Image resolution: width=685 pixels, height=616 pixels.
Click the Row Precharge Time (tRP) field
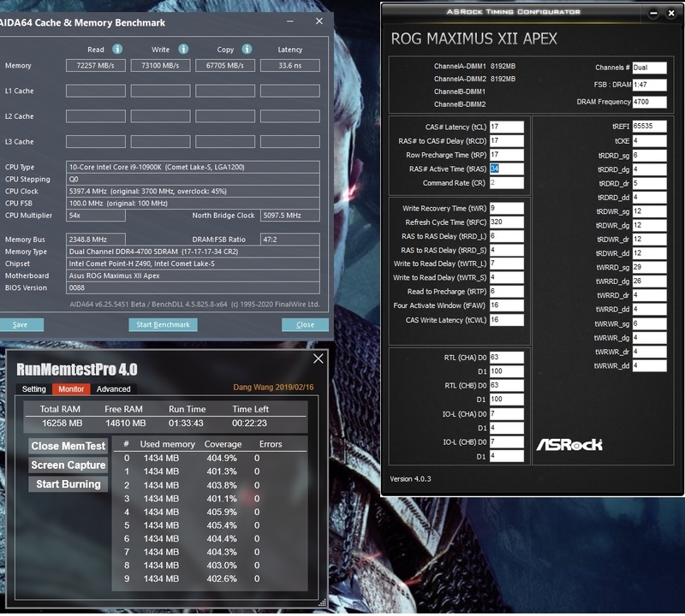coord(506,155)
